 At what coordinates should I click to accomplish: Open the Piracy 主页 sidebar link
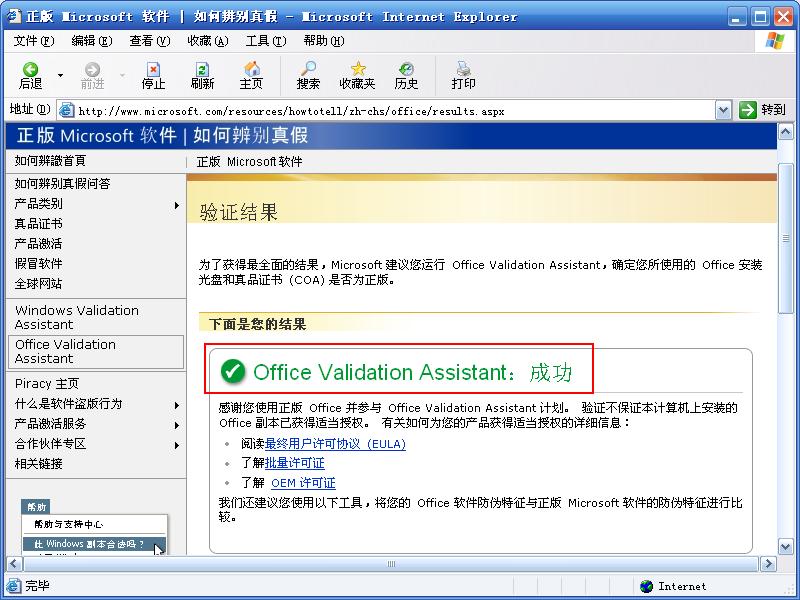[x=47, y=383]
